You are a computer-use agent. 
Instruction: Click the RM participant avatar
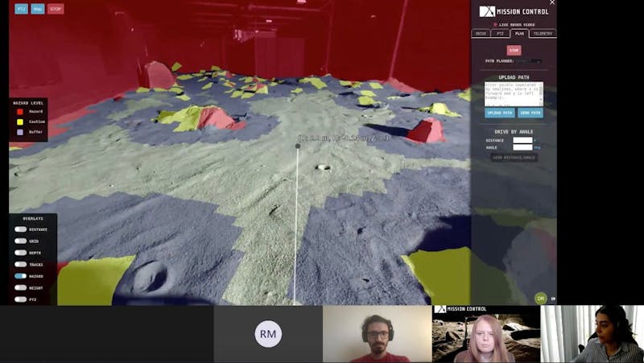tap(268, 333)
